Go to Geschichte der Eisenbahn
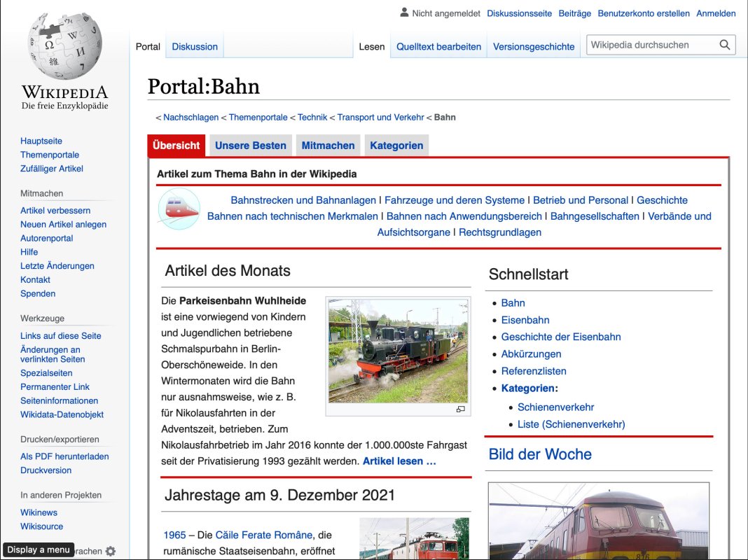Image resolution: width=748 pixels, height=560 pixels. tap(561, 337)
